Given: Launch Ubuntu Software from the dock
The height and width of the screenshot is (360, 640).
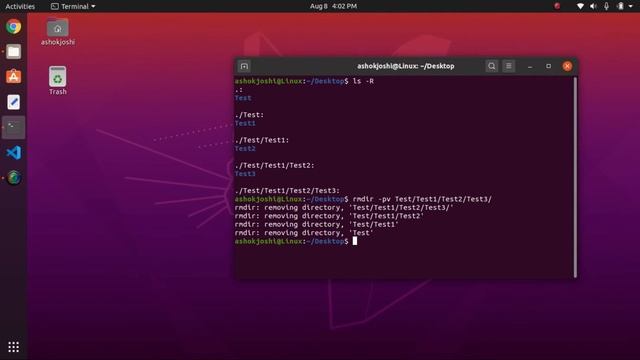Looking at the screenshot, I should point(13,77).
